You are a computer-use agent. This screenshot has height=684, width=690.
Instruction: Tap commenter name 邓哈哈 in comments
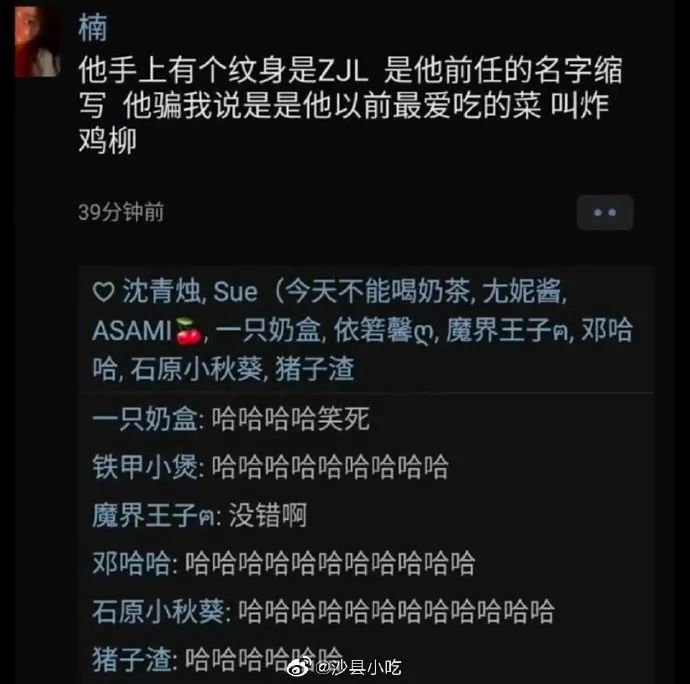[x=131, y=563]
